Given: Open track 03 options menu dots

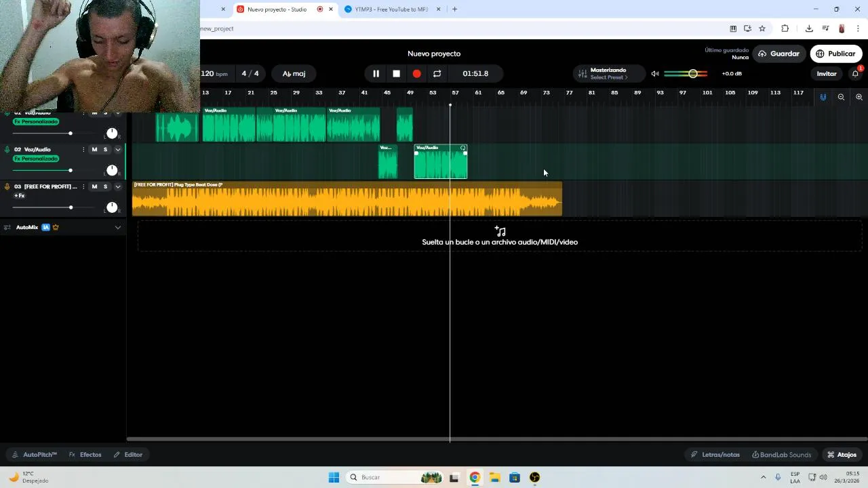Looking at the screenshot, I should click(83, 186).
